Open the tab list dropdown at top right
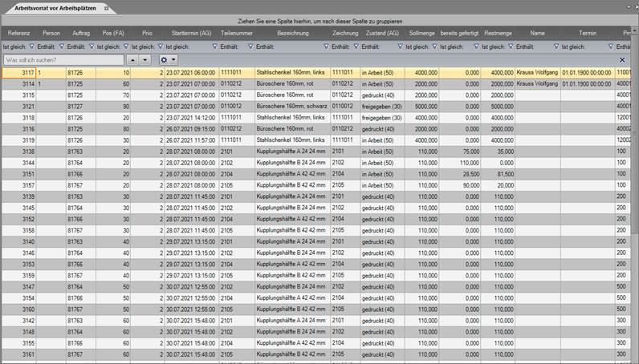Screen dimensions: 639x364 pos(633,7)
